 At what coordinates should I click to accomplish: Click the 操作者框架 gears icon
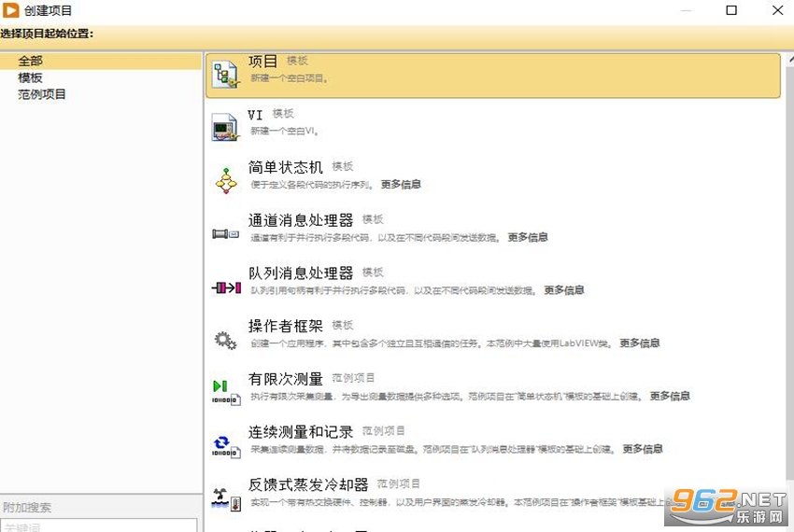tap(225, 340)
